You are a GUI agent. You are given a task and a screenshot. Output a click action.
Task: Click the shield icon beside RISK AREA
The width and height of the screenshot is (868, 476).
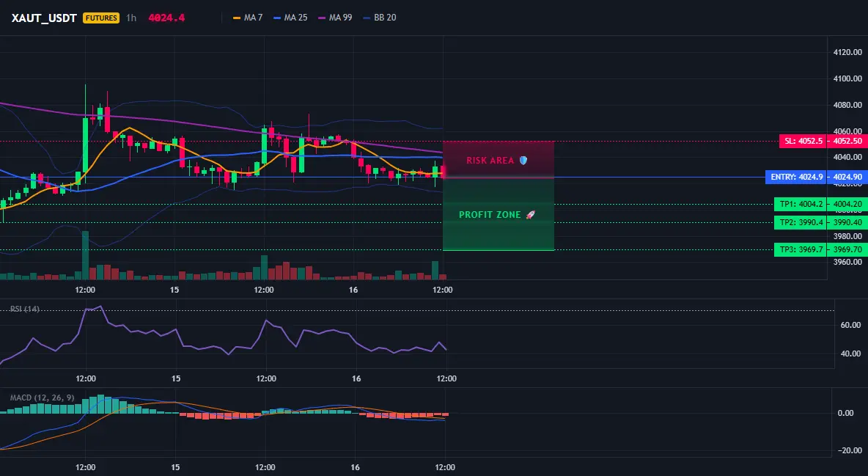523,160
